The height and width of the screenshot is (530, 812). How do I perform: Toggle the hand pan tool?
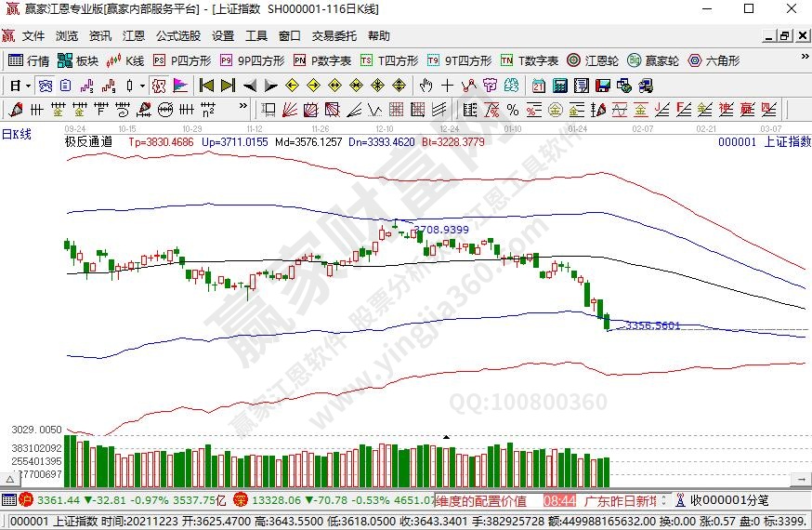click(426, 86)
